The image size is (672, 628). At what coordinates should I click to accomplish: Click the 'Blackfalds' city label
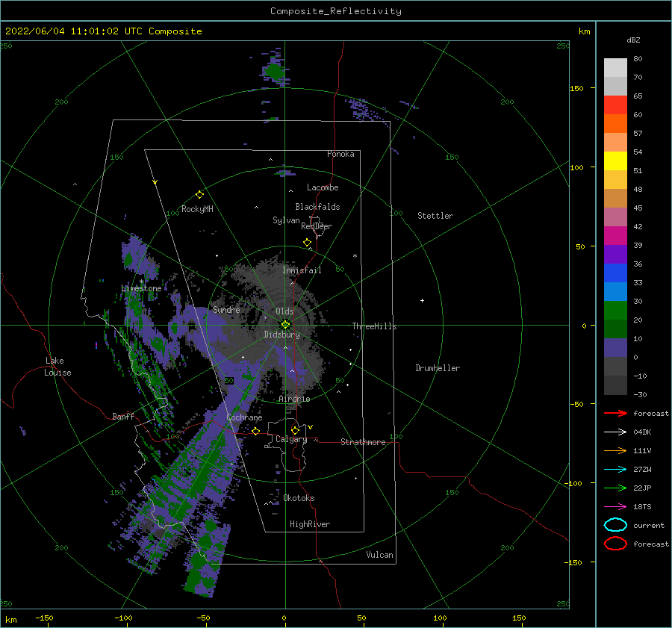pos(317,207)
